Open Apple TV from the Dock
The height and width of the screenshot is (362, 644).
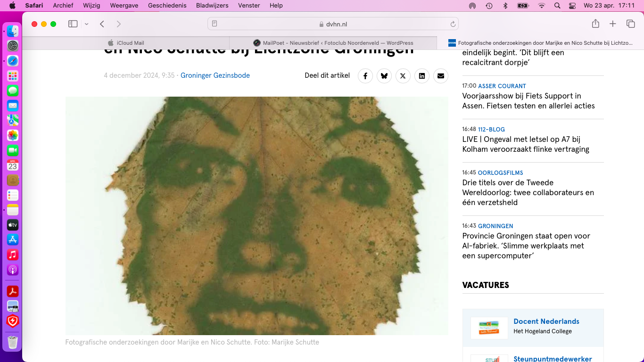[x=13, y=225]
